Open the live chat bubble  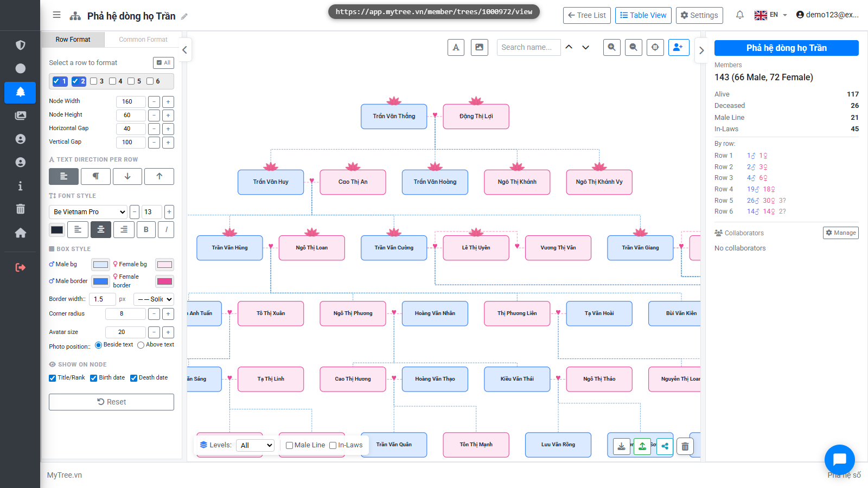click(x=839, y=460)
